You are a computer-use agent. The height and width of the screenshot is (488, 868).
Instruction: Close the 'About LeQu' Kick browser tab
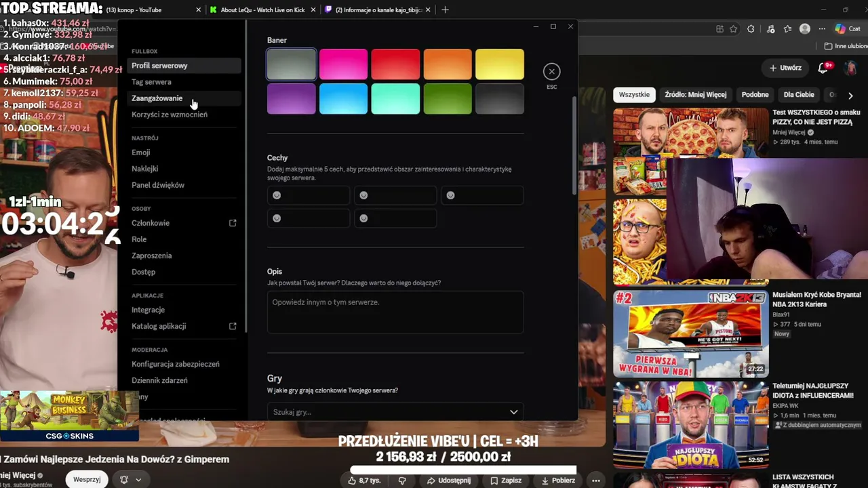[313, 10]
